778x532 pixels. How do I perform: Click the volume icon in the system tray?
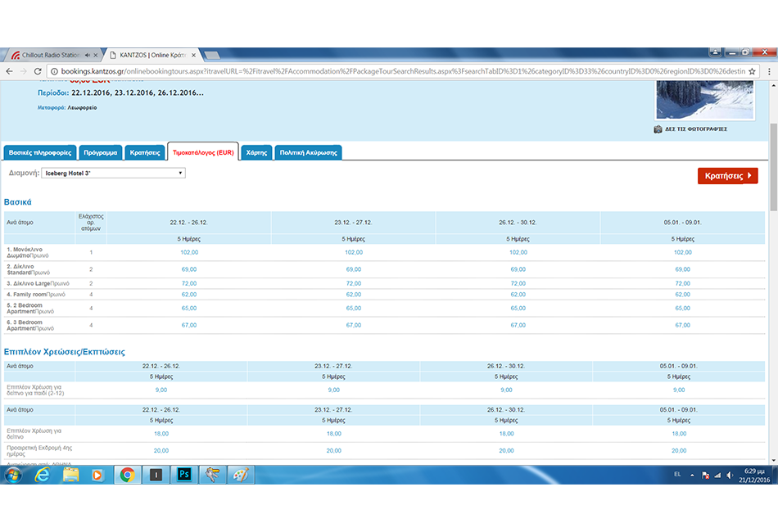pyautogui.click(x=730, y=475)
